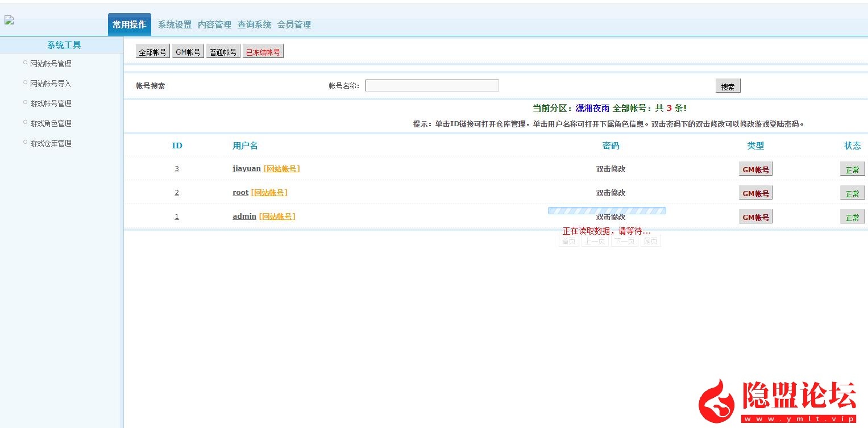
Task: Filter by GM帐号 button at top
Action: click(188, 52)
